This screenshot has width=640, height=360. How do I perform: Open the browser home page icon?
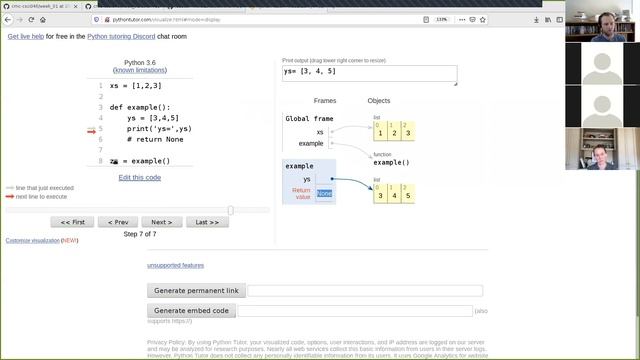(x=43, y=20)
